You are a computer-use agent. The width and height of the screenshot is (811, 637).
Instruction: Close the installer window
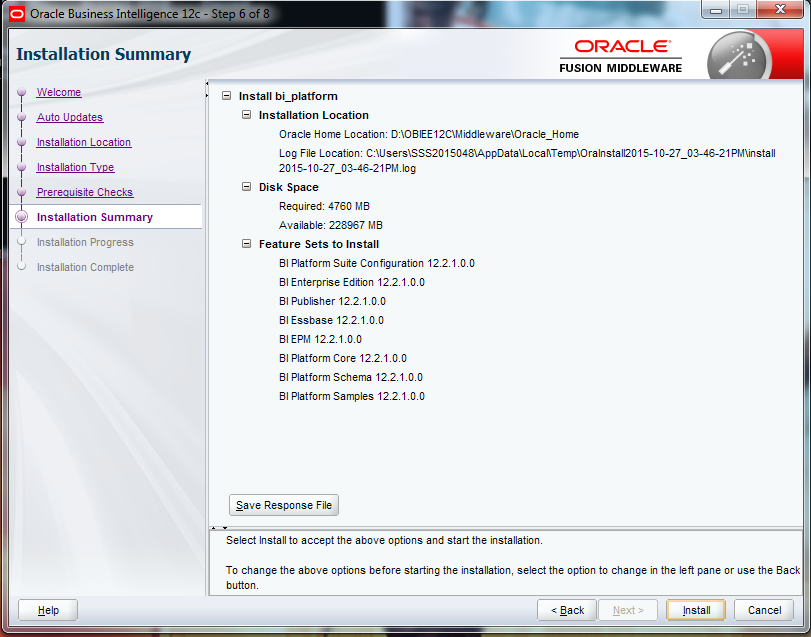(x=780, y=10)
